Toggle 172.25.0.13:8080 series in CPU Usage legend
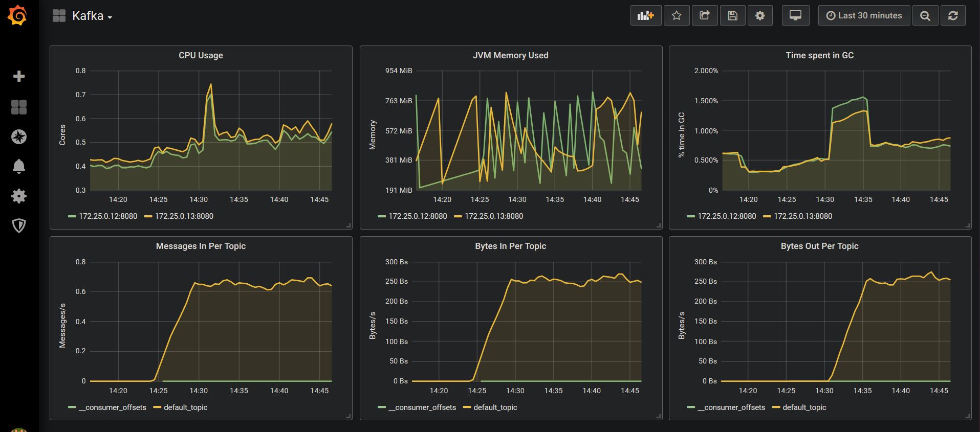The image size is (980, 432). (184, 216)
